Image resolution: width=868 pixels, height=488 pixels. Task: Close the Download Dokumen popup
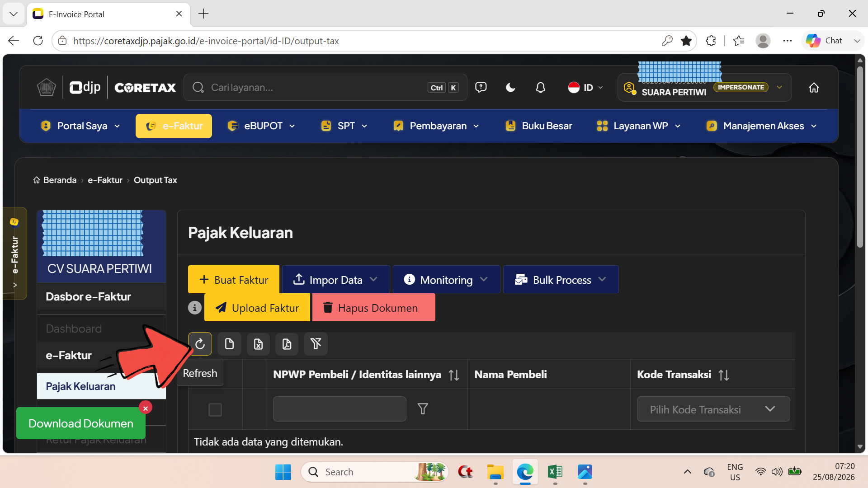pyautogui.click(x=146, y=408)
